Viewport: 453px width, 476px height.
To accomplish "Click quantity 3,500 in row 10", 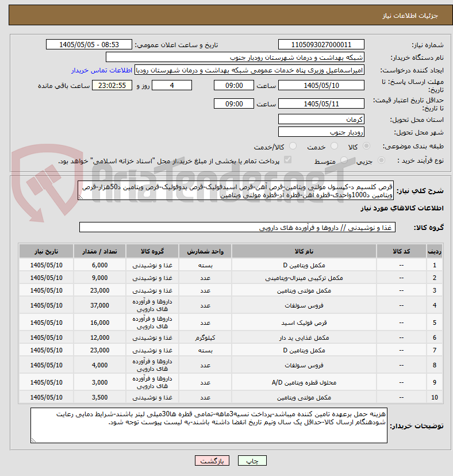I will pos(99,397).
